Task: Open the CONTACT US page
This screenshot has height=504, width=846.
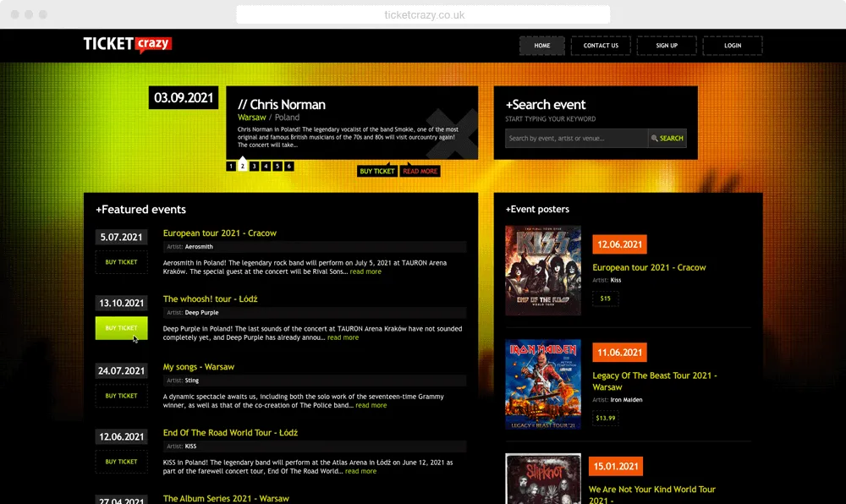Action: (601, 46)
